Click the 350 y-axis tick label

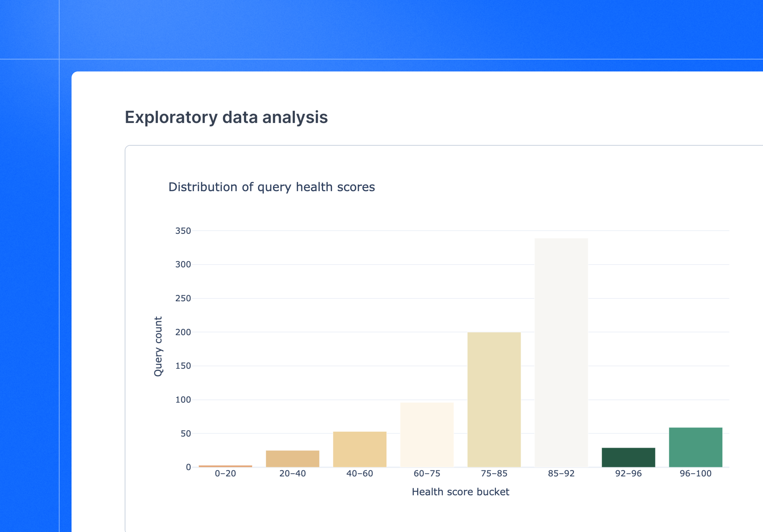(x=183, y=231)
